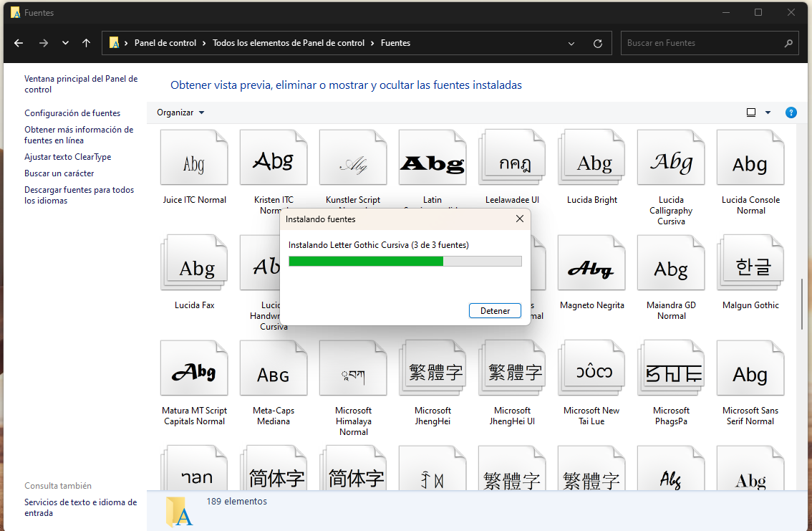812x531 pixels.
Task: Open Ajustar texto ClearType link
Action: 67,156
